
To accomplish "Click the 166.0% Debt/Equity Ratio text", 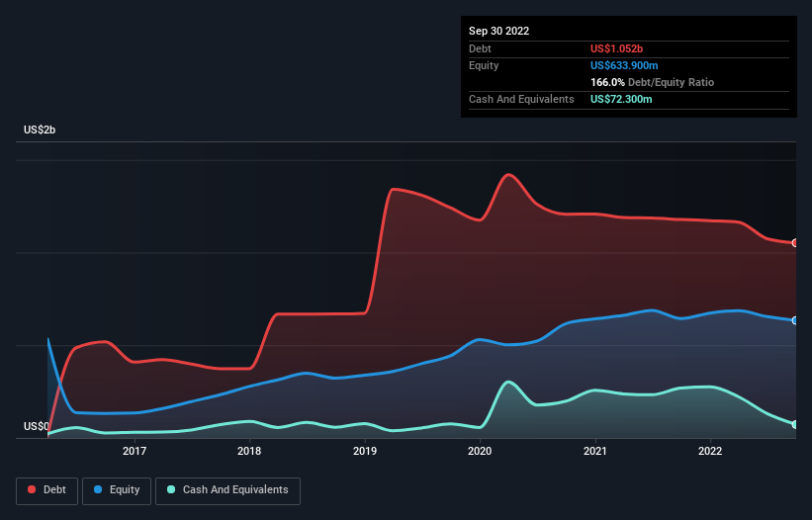I will [x=652, y=82].
